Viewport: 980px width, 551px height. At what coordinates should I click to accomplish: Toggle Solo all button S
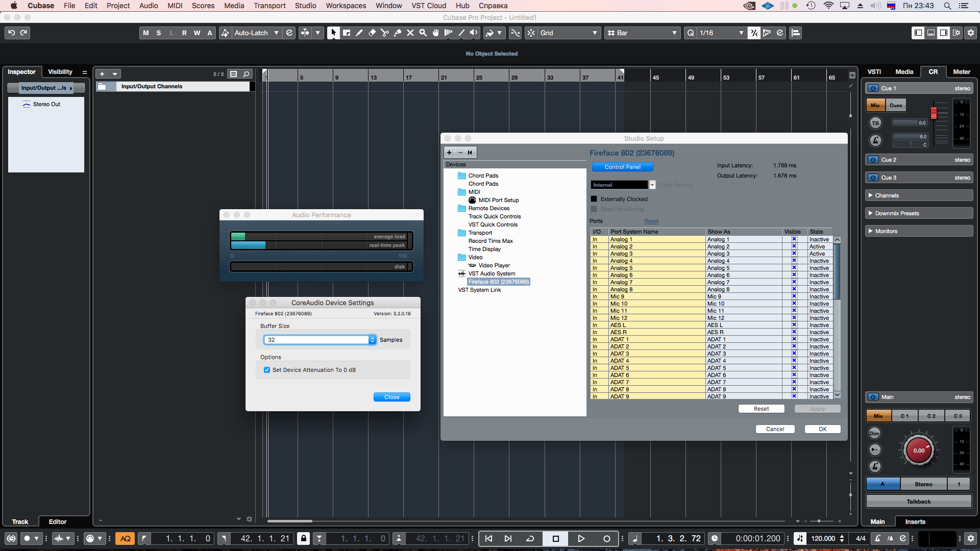coord(159,33)
